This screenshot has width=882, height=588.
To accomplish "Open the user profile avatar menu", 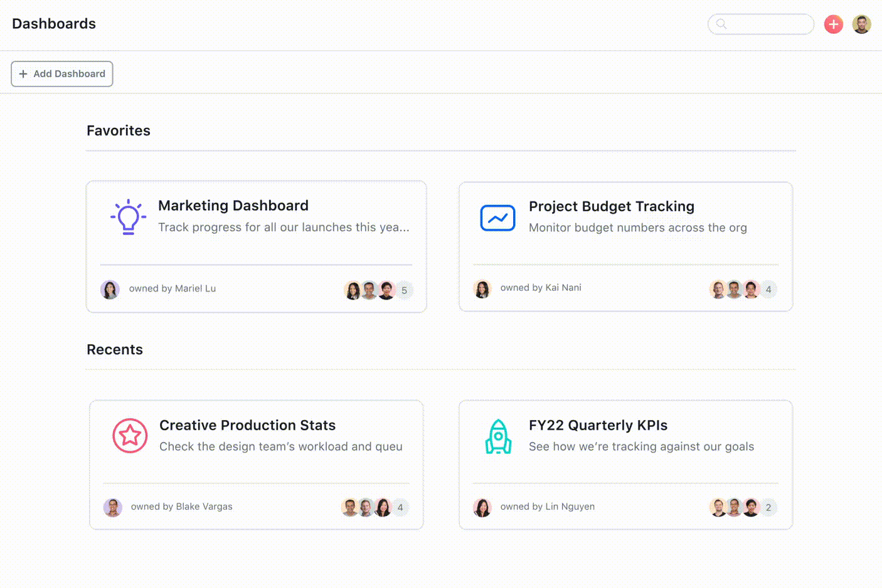I will point(861,24).
